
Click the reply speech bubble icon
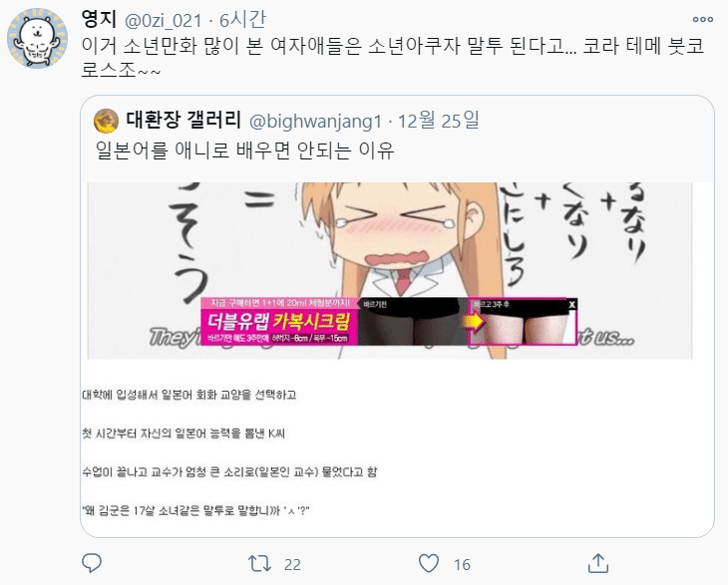point(92,564)
